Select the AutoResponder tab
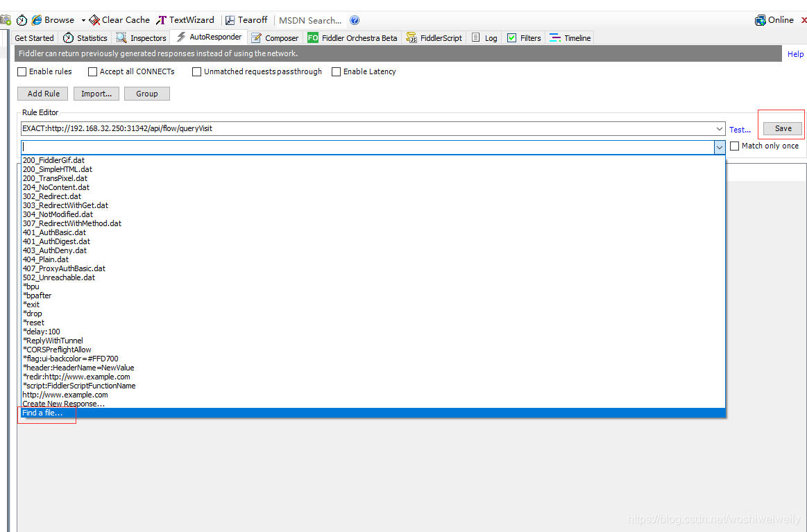Viewport: 807px width, 532px height. point(209,37)
